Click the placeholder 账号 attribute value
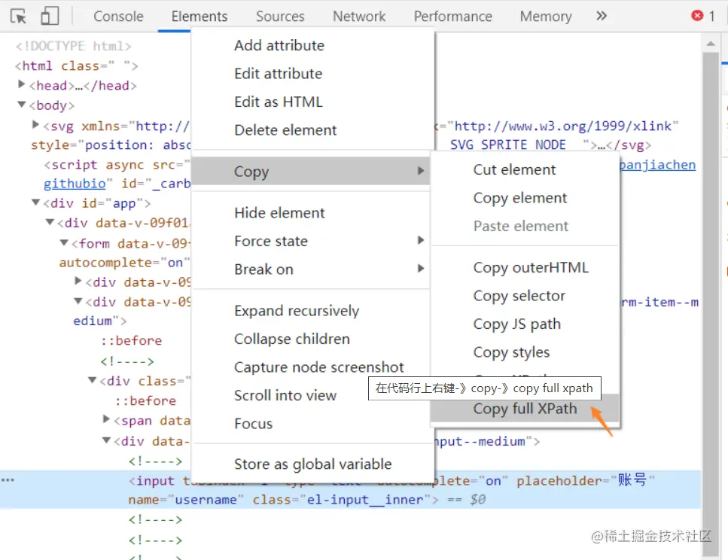 632,480
